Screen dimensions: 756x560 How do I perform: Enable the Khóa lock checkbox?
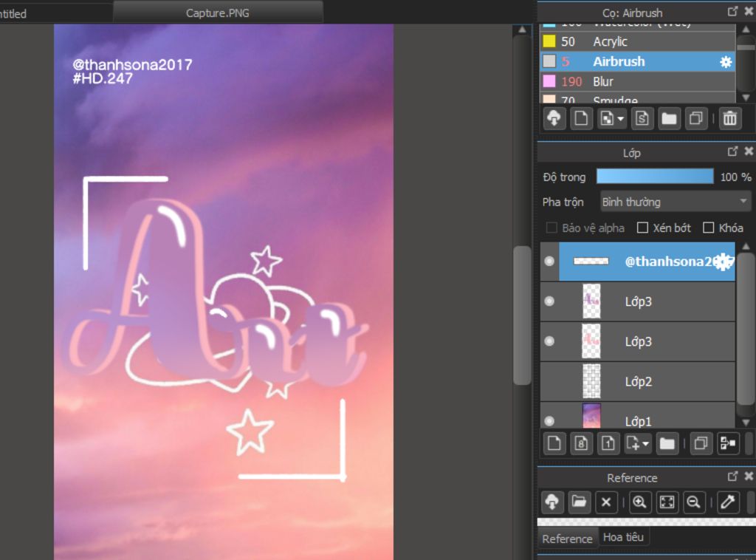tap(708, 228)
